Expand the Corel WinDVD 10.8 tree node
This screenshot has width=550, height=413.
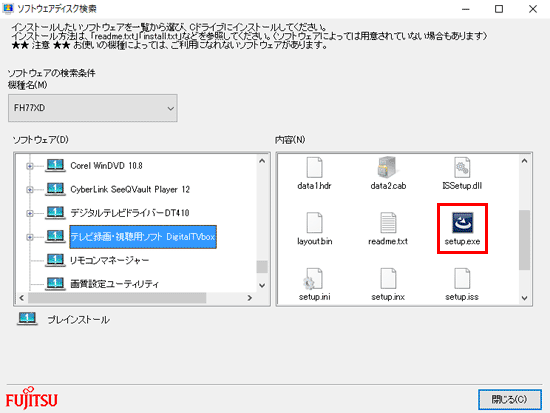coord(30,166)
